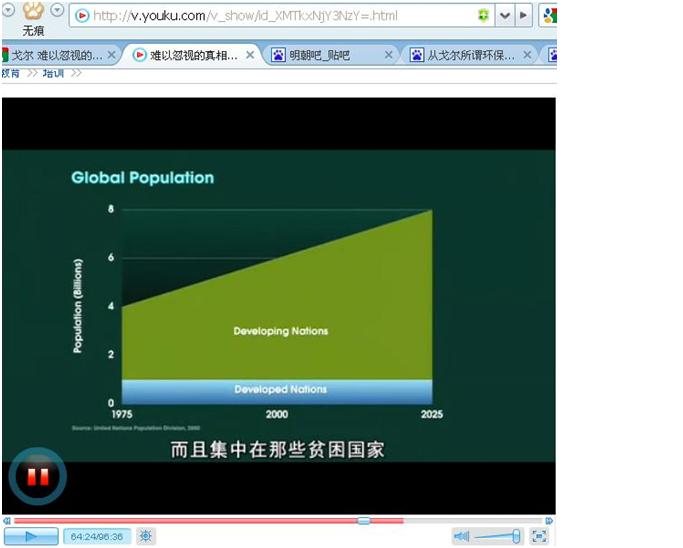Click the 64:24/96:36 time display
This screenshot has height=548, width=683.
point(97,536)
